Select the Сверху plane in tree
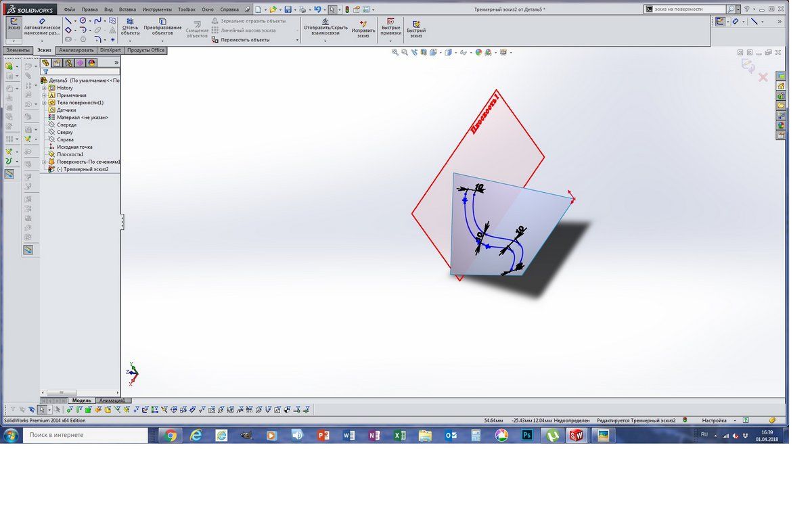 tap(64, 132)
